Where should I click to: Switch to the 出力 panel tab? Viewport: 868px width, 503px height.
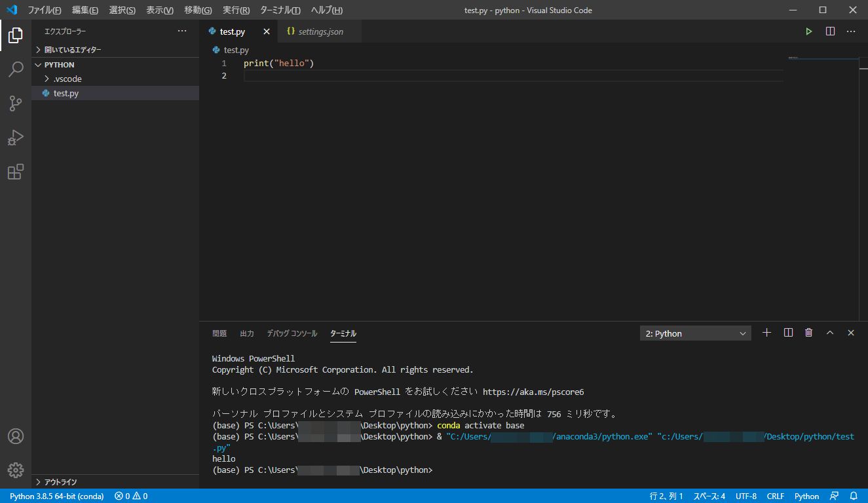pyautogui.click(x=247, y=333)
